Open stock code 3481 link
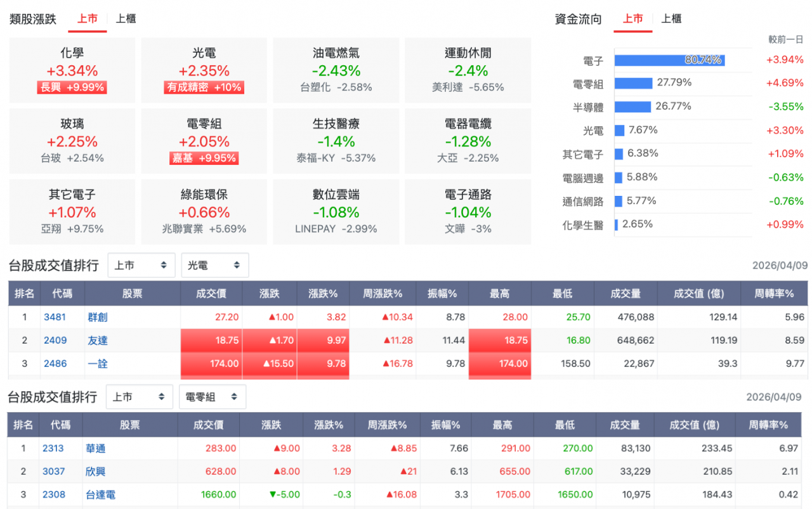Screen dimensions: 812x509 (55, 317)
